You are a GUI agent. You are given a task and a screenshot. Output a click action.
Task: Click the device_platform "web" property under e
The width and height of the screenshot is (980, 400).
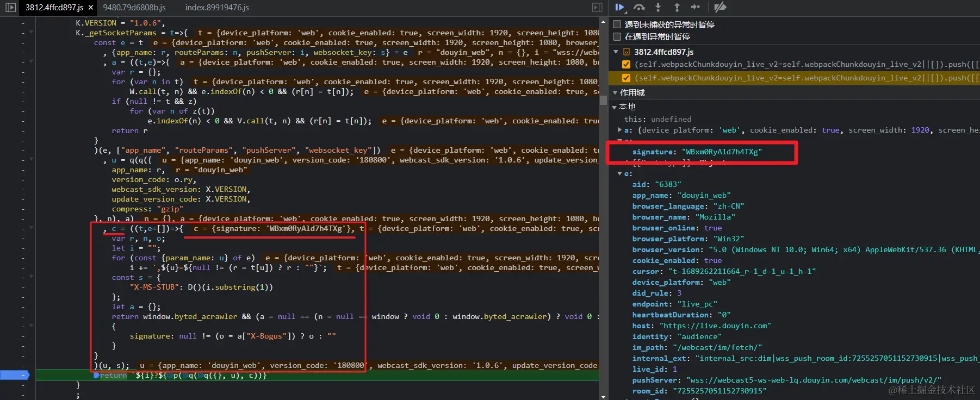(681, 283)
